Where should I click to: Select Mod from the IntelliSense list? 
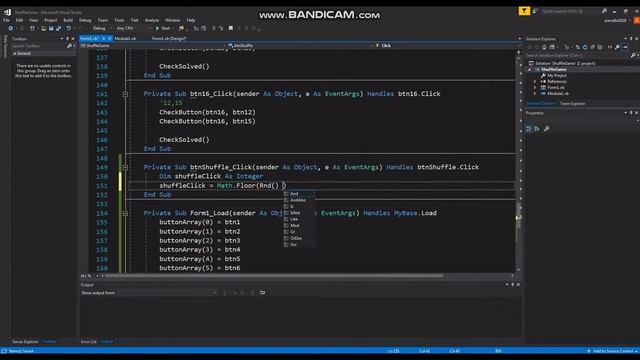[x=299, y=225]
